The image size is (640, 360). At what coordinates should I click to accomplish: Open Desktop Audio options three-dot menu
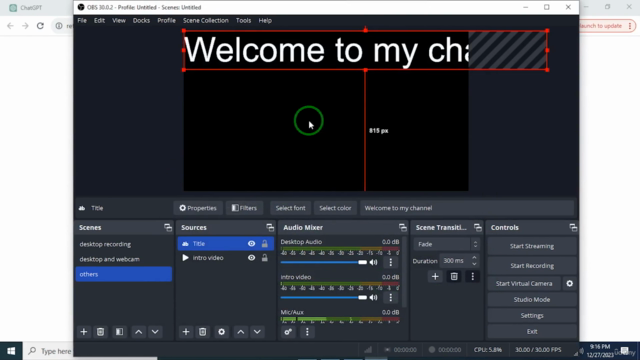(x=391, y=262)
